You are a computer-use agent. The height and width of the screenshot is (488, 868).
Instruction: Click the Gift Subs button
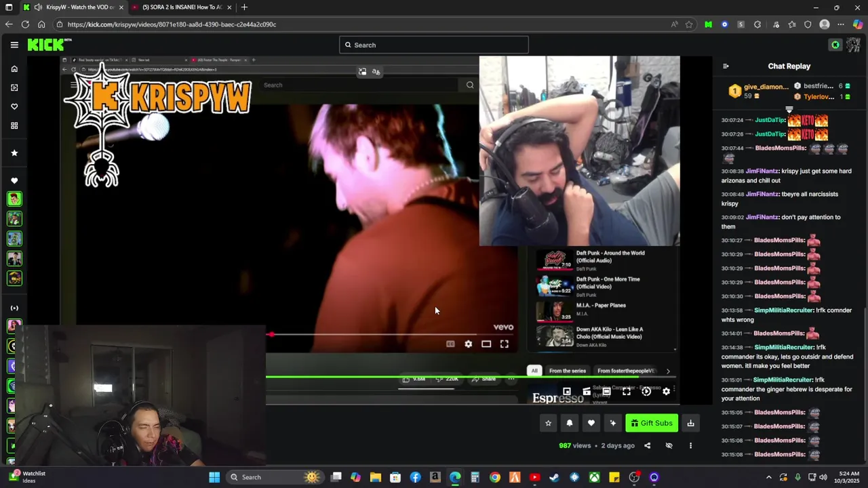[x=652, y=423]
